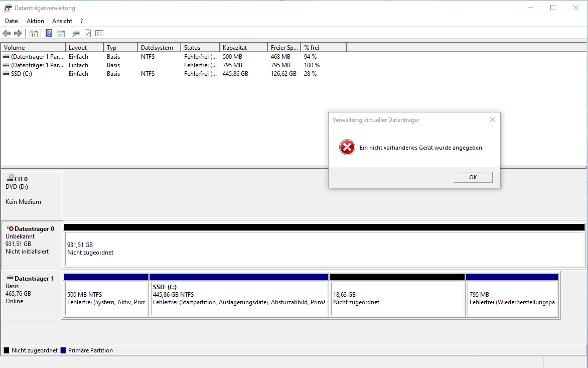Click the checkmark document toolbar icon
The image size is (588, 368).
pos(87,33)
